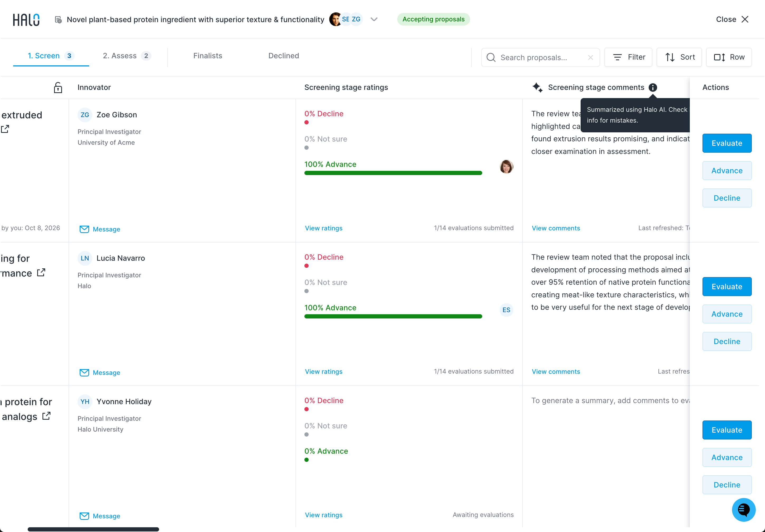This screenshot has height=532, width=765.
Task: View comments for Lucia Navarro's proposal
Action: point(556,372)
